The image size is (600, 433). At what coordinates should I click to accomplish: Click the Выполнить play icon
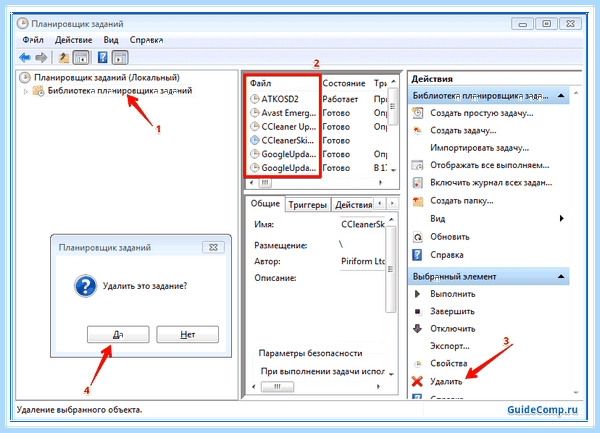point(417,294)
